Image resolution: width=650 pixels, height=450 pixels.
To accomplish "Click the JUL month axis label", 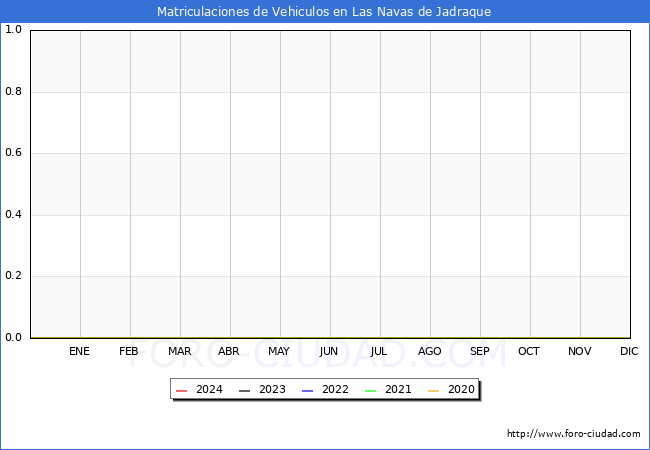I will click(379, 351).
